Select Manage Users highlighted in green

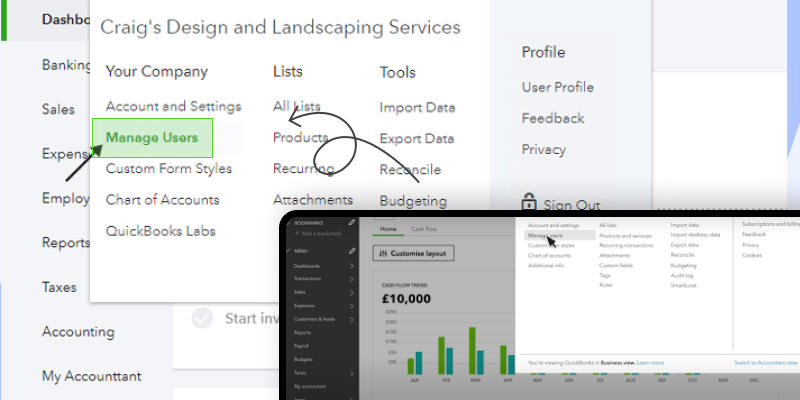pos(152,138)
